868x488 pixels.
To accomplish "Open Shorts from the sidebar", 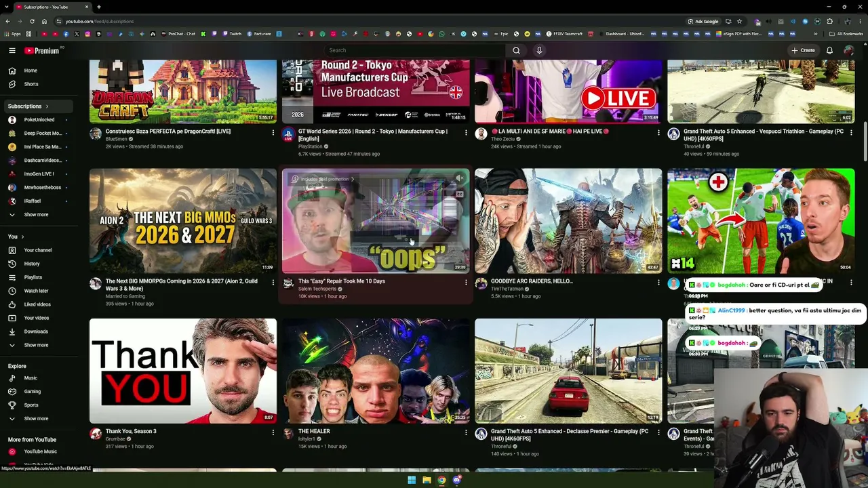I will 31,84.
